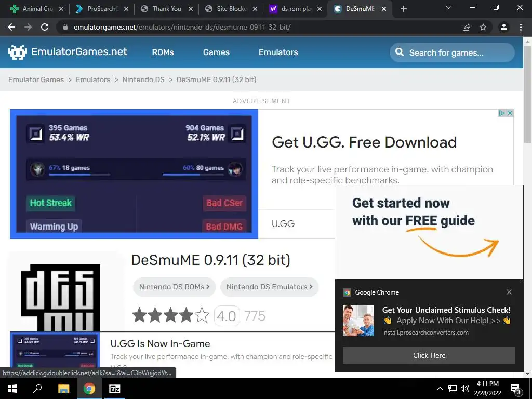This screenshot has height=399, width=532.
Task: Click the first rating star
Action: [x=139, y=315]
